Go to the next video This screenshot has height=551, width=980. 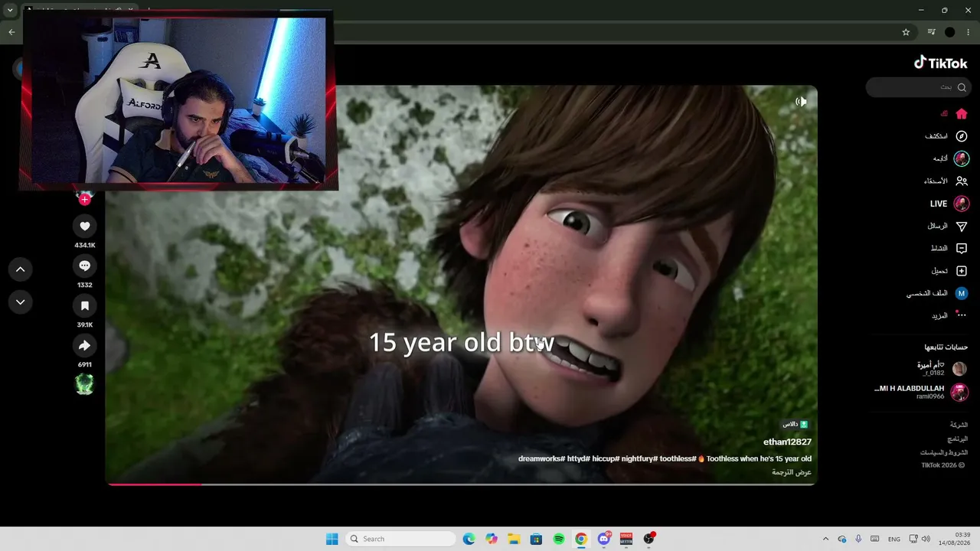21,302
